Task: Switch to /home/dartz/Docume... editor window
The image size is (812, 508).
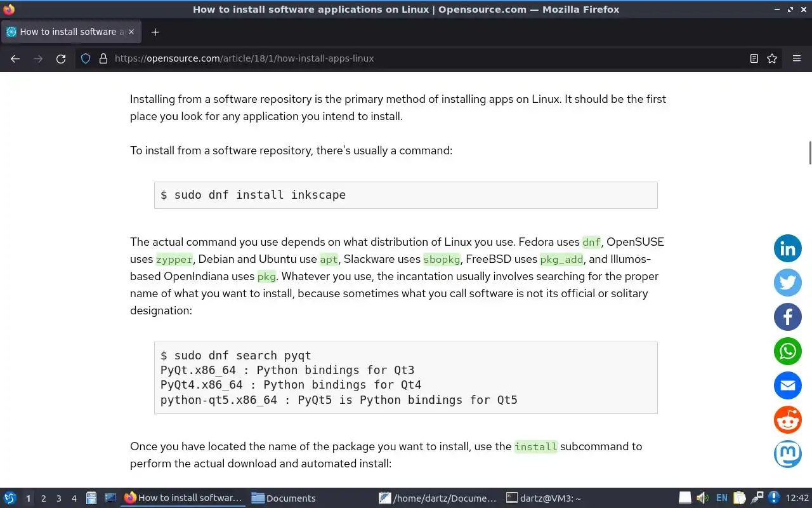Action: 438,498
